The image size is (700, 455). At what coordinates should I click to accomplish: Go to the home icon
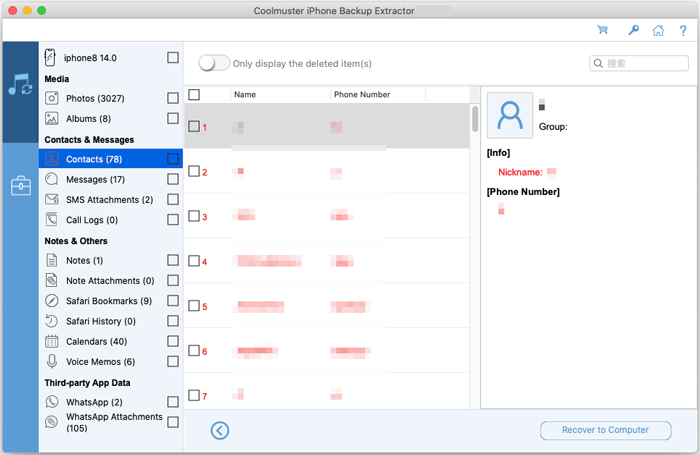(658, 30)
